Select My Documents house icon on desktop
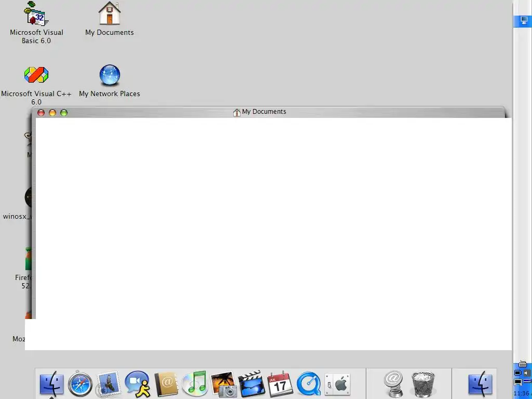The height and width of the screenshot is (399, 532). pos(109,19)
